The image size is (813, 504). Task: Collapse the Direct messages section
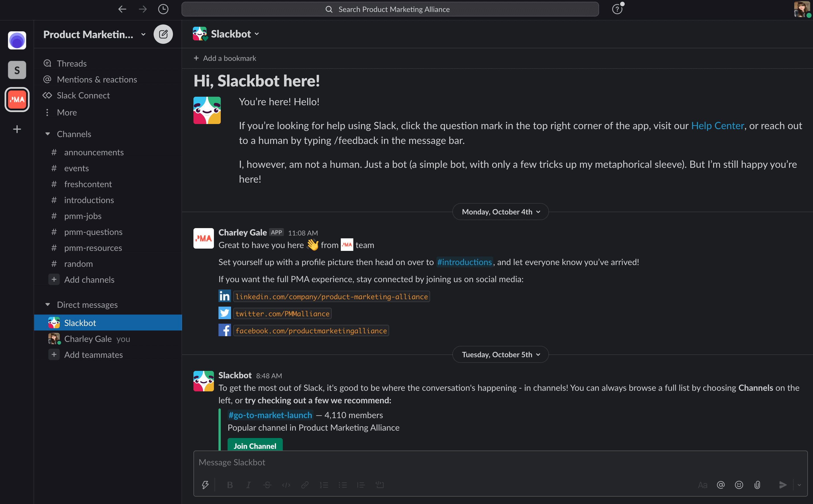tap(48, 305)
